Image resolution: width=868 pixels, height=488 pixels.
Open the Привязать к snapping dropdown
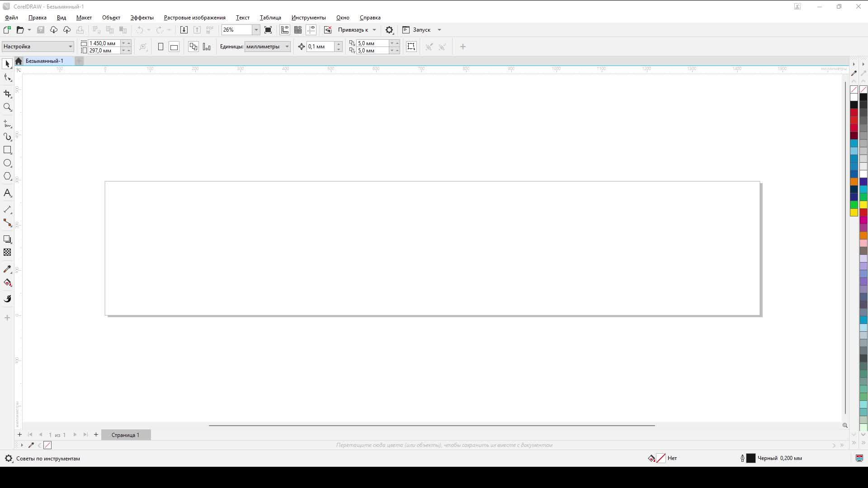[x=357, y=30]
